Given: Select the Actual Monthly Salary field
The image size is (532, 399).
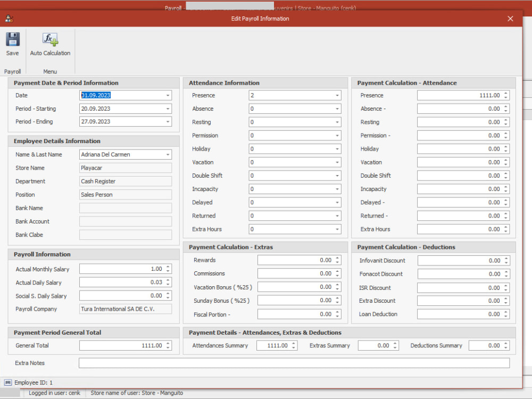Looking at the screenshot, I should point(122,269).
